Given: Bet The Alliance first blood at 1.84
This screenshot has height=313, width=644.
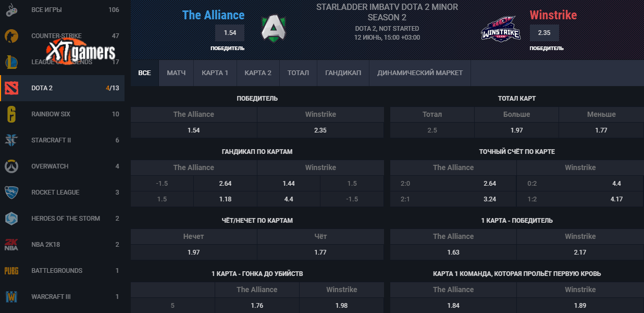Looking at the screenshot, I should click(453, 306).
